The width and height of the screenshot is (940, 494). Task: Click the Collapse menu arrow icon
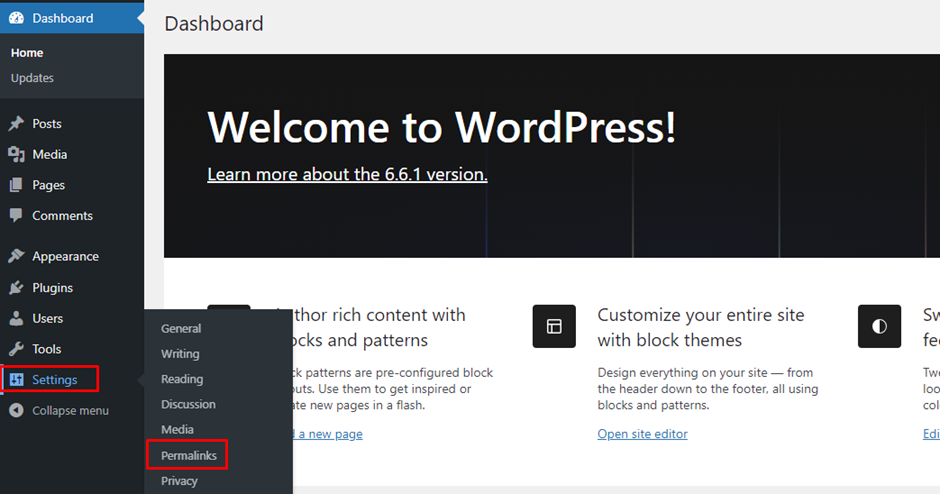(x=16, y=411)
